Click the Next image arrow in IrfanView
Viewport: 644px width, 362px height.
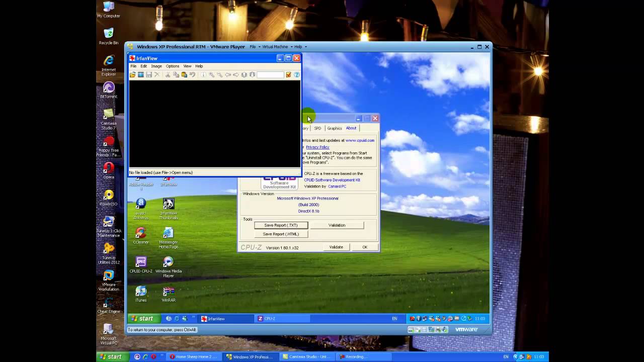click(x=235, y=74)
